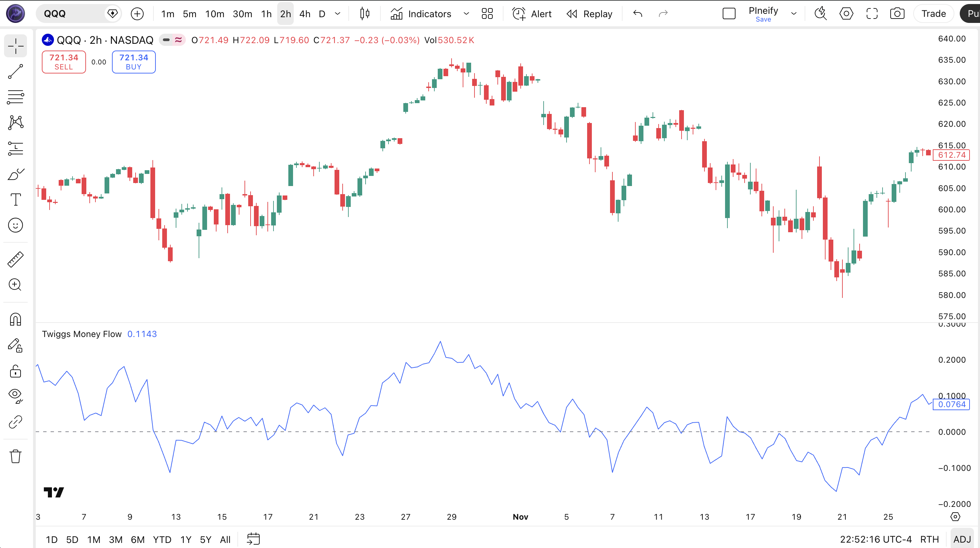
Task: Open the Indicators dialog
Action: point(421,14)
